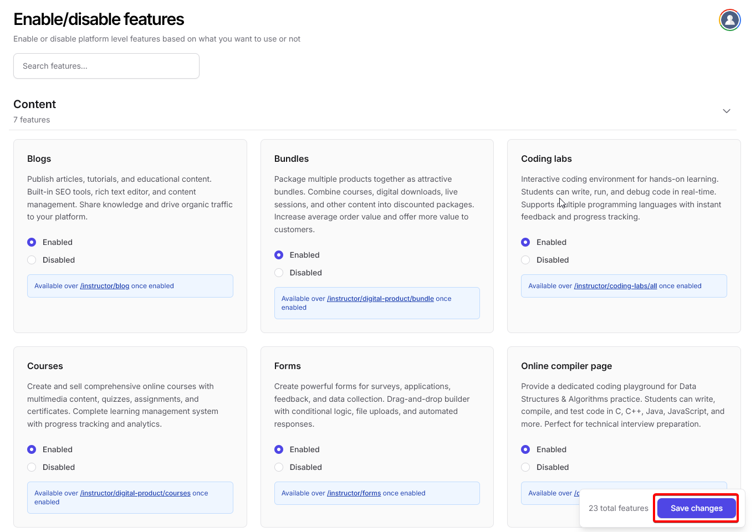
Task: Select Enabled under Forms
Action: click(279, 449)
